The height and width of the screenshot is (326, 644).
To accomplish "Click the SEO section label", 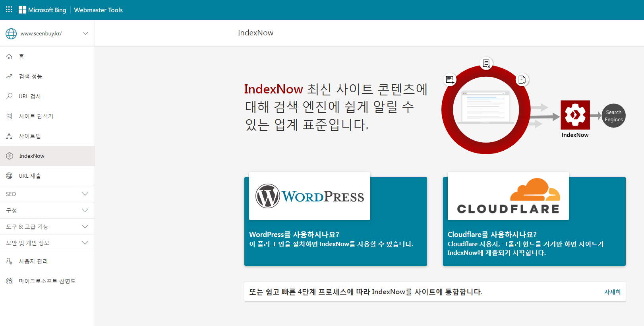I will tap(11, 194).
